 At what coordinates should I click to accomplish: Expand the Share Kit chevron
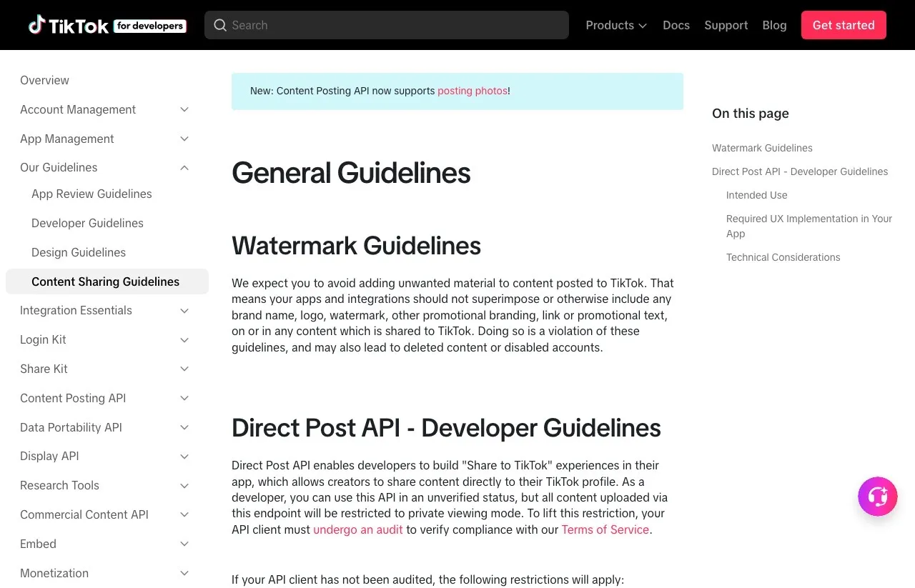point(184,369)
